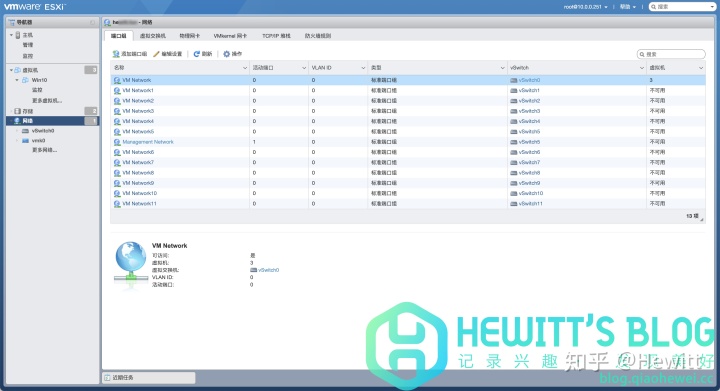This screenshot has width=720, height=391.
Task: Expand the Storage (存储) tree node
Action: (11, 111)
